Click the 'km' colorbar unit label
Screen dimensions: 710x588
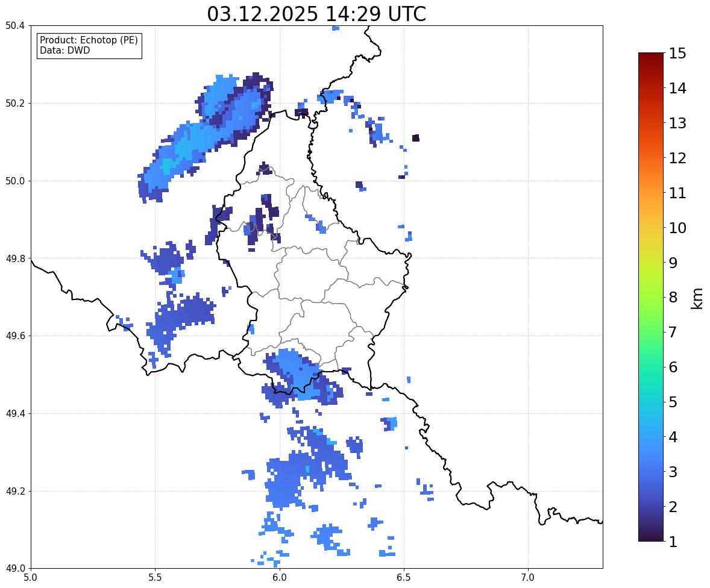[x=697, y=298]
